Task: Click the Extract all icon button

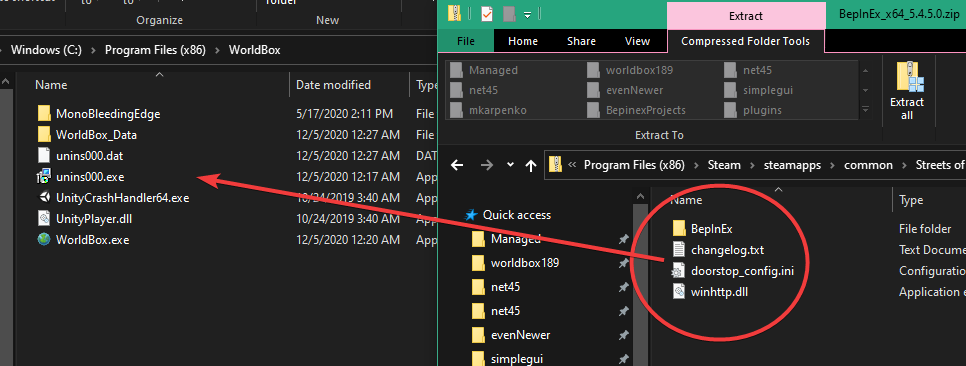Action: tap(907, 91)
